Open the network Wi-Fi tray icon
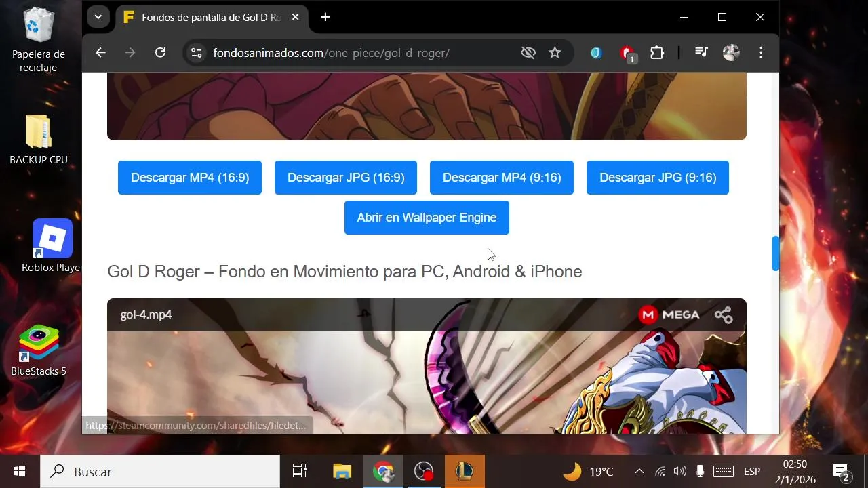The width and height of the screenshot is (868, 488). coord(660,472)
